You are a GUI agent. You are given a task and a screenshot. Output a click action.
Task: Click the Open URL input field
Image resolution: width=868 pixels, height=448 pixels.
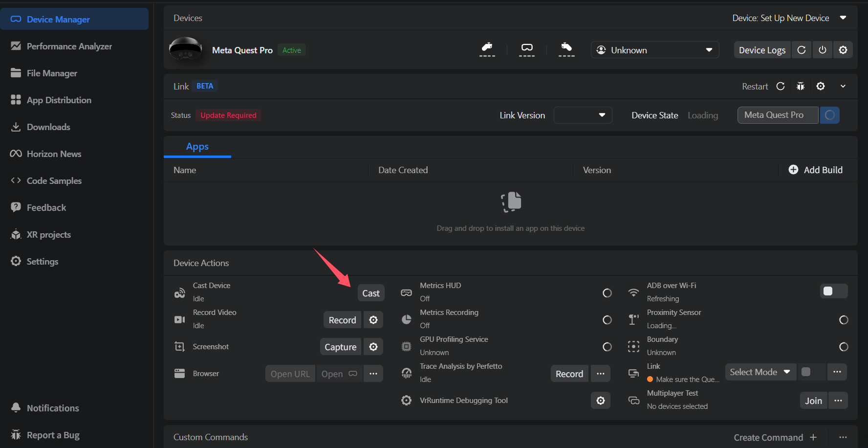(290, 374)
